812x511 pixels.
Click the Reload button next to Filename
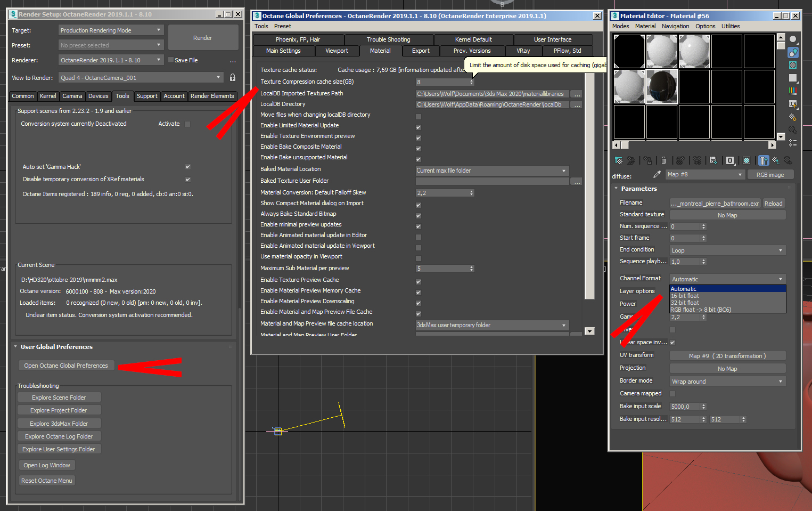[x=774, y=204]
